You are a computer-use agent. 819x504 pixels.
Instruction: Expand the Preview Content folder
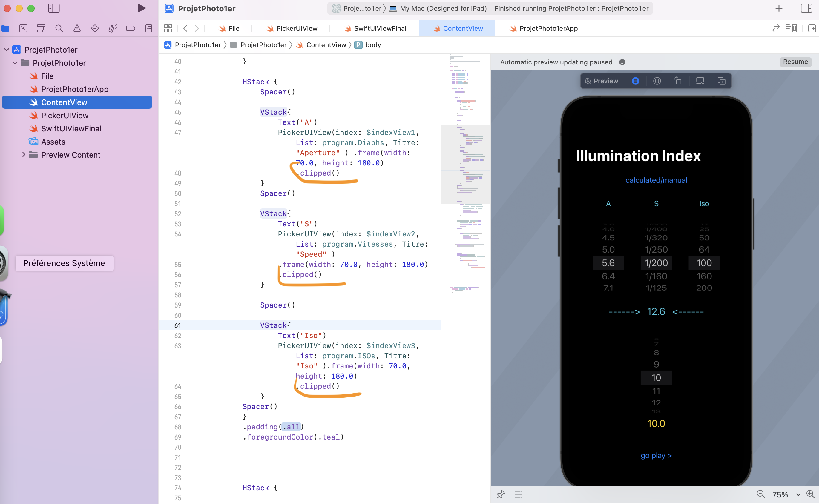[24, 155]
